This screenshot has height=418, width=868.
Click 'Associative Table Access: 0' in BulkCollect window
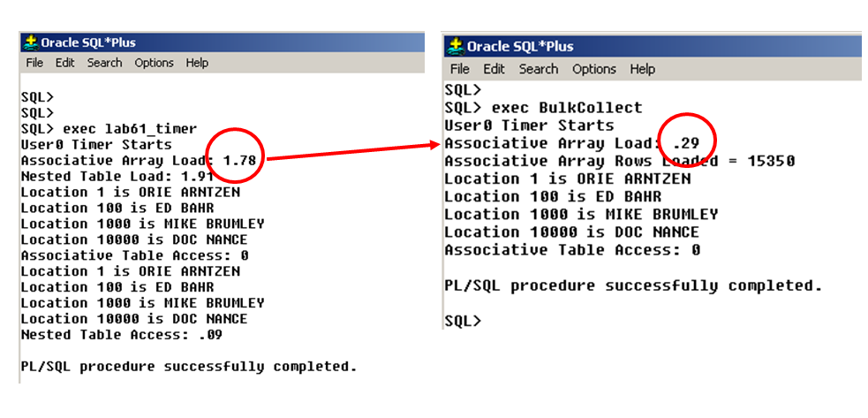(x=572, y=249)
